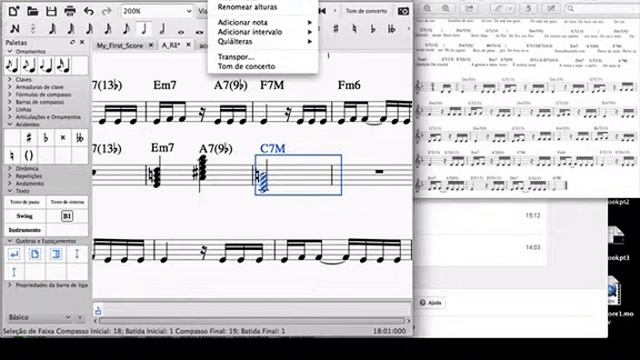
Task: Apply double flat from the top toolbar
Action: coord(391,29)
